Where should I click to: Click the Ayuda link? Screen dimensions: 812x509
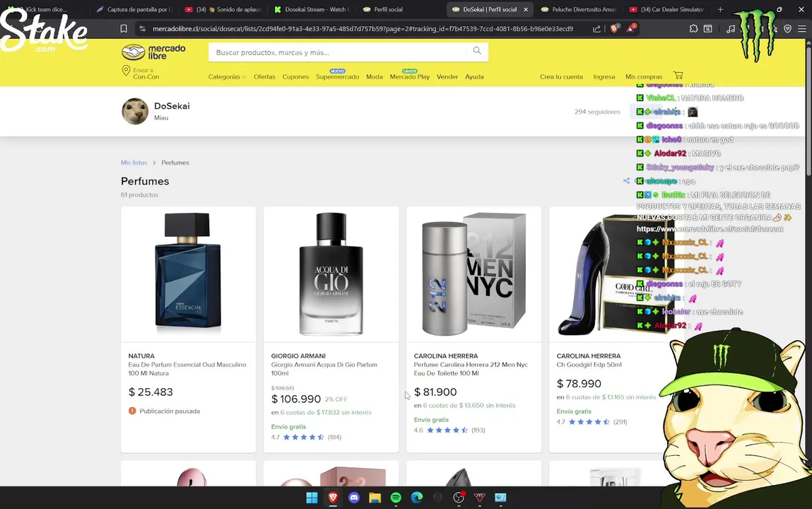tap(474, 76)
